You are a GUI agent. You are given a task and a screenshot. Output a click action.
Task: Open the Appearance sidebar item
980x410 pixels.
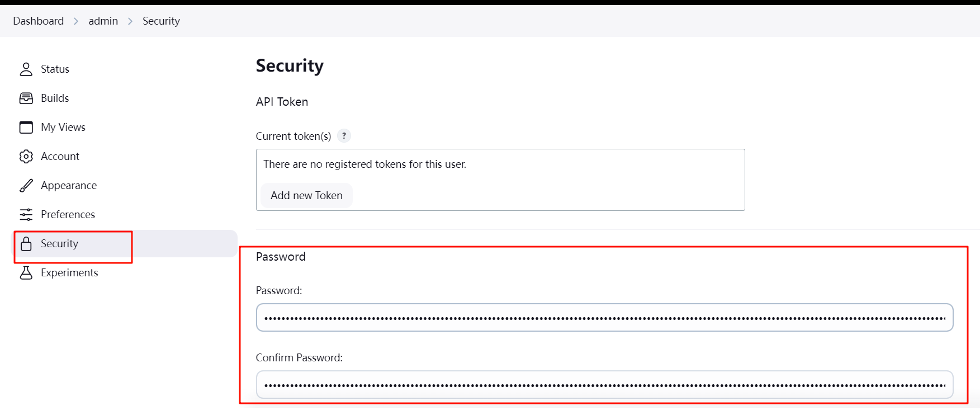(x=126, y=185)
